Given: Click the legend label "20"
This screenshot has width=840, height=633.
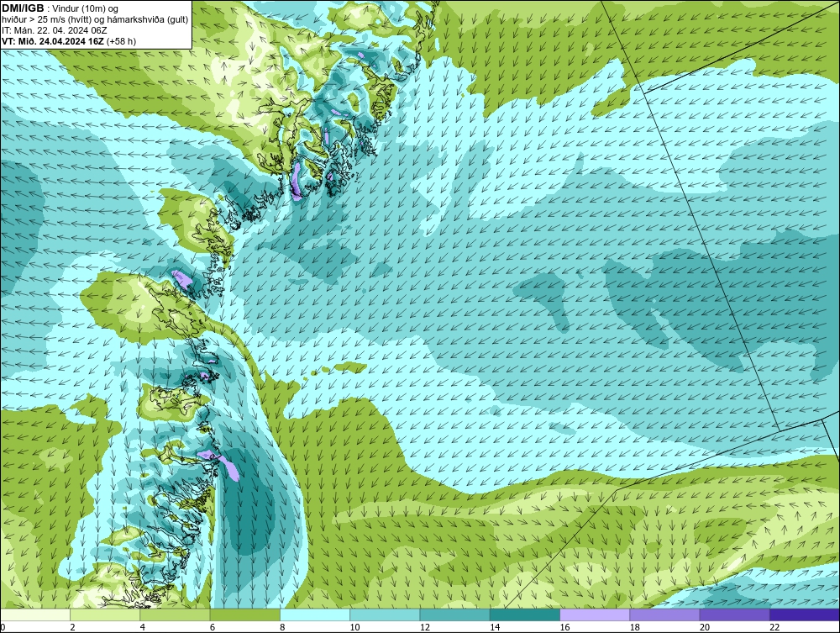Looking at the screenshot, I should click(705, 628).
